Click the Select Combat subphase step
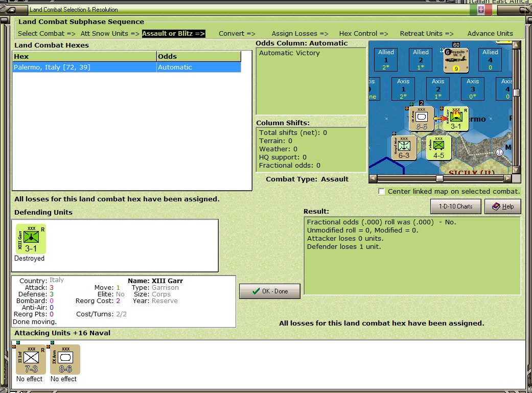The height and width of the screenshot is (393, 532). [47, 34]
